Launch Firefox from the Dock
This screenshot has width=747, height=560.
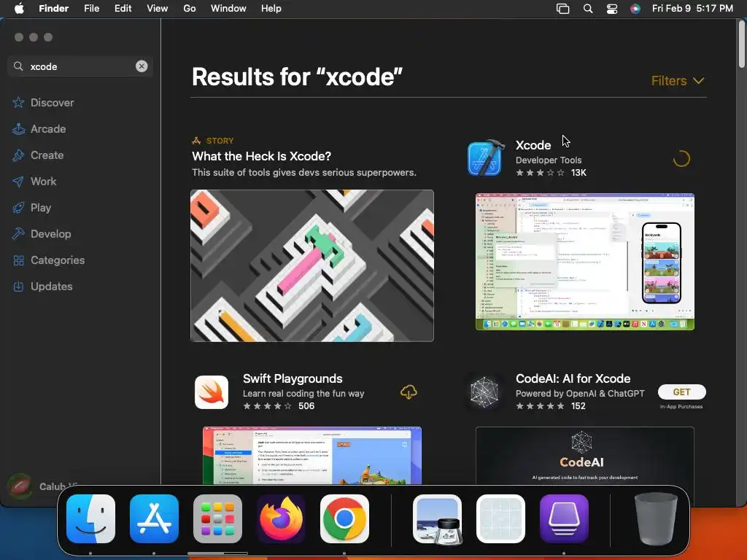[x=281, y=518]
